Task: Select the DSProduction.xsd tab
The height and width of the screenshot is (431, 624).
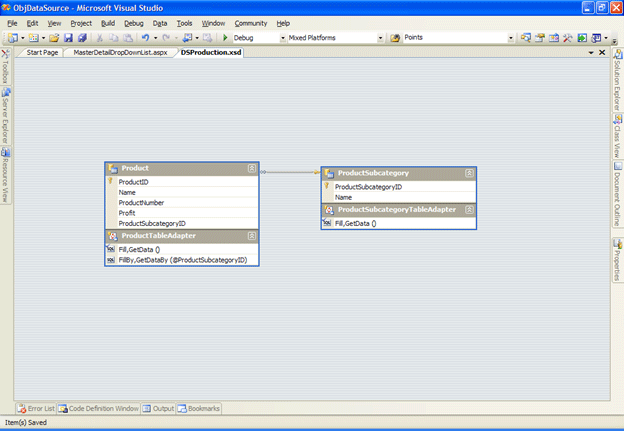Action: click(x=211, y=53)
